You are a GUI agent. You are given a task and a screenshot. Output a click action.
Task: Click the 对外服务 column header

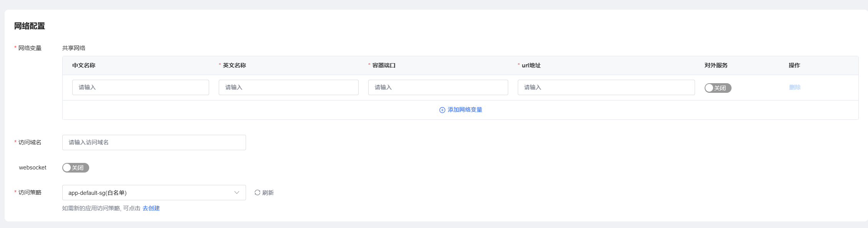[x=716, y=65]
